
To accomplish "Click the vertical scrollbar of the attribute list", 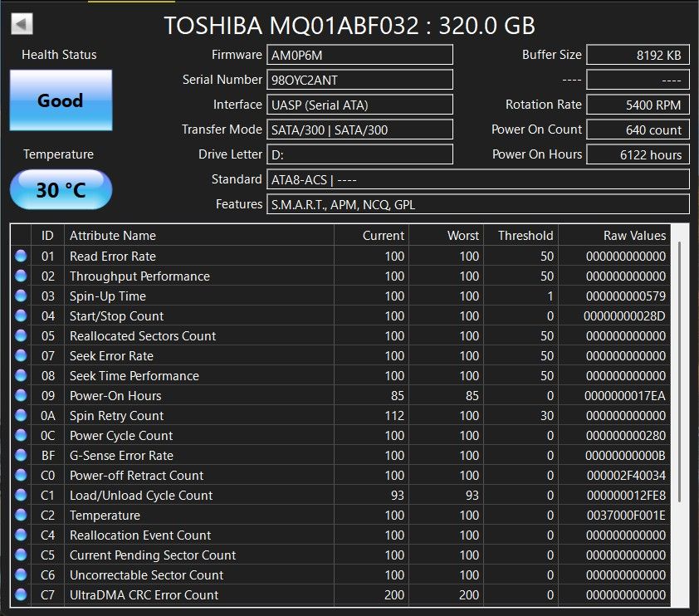I will pos(679,372).
